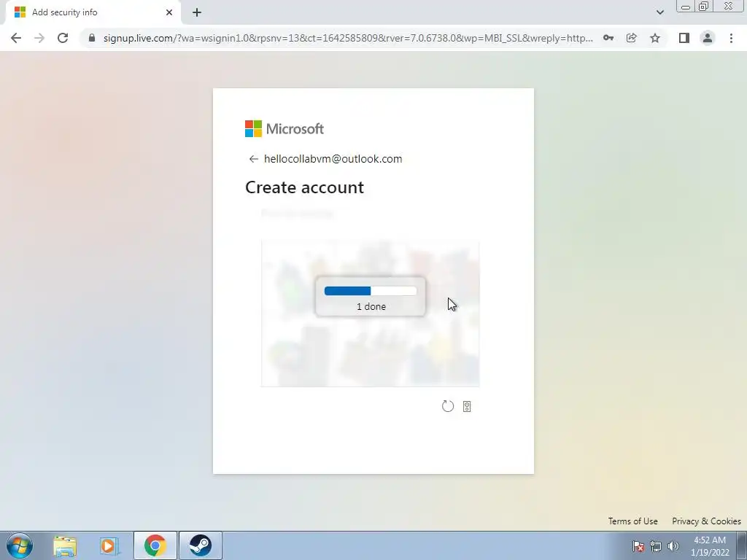
Task: Open Action Center flag tray icon
Action: click(638, 545)
